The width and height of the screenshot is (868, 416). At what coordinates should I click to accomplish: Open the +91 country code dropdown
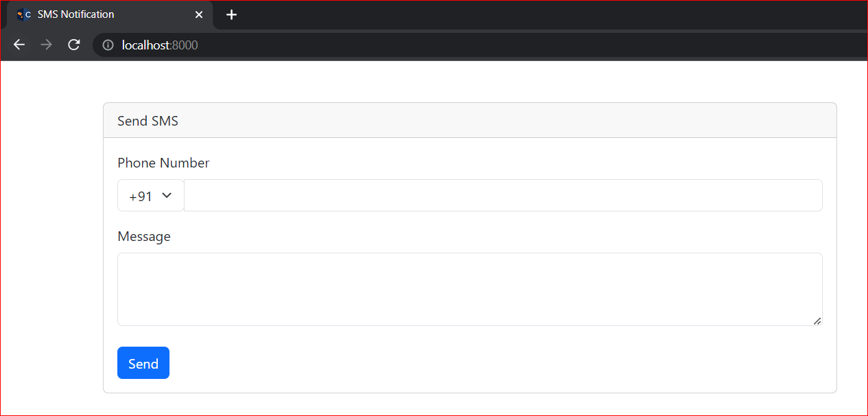(x=150, y=196)
